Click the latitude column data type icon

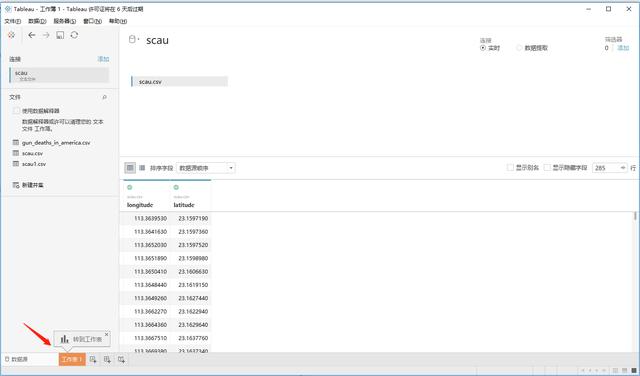(176, 187)
